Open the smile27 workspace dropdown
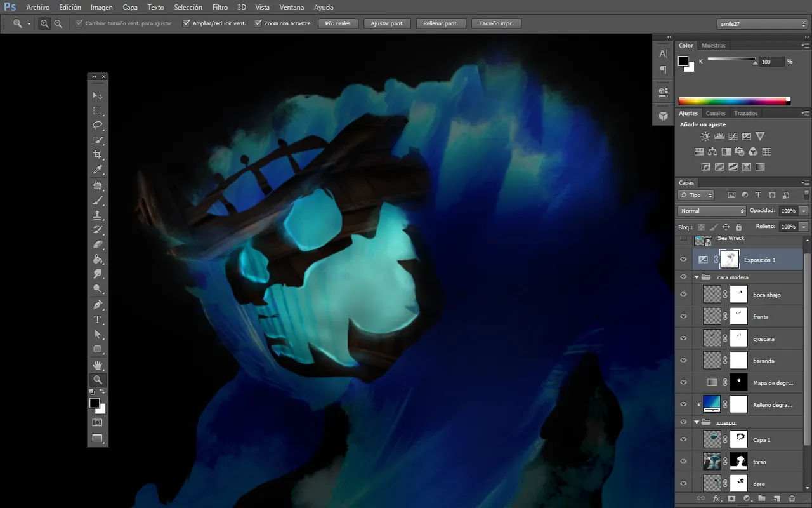This screenshot has height=508, width=812. coord(762,23)
